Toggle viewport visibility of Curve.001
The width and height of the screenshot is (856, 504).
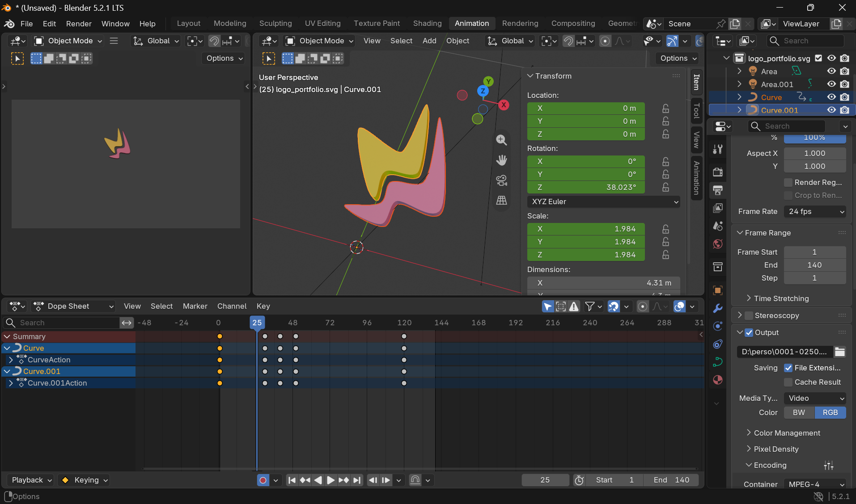[x=831, y=110]
